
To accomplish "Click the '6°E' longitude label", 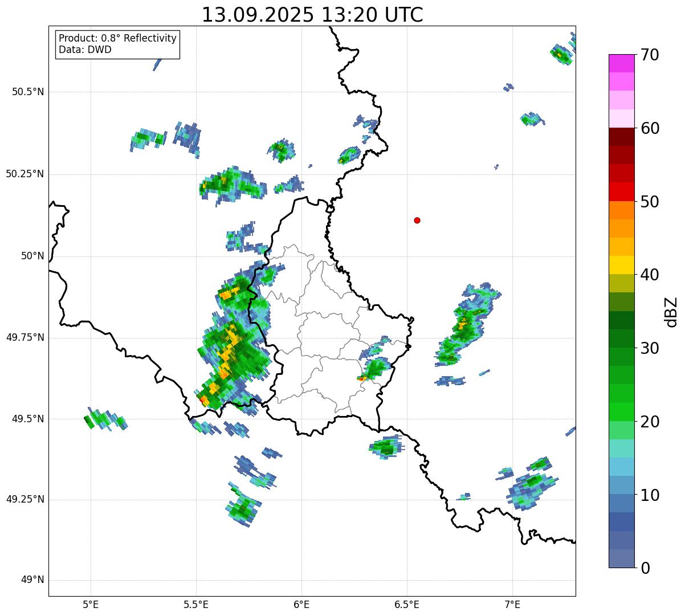I will click(301, 605).
